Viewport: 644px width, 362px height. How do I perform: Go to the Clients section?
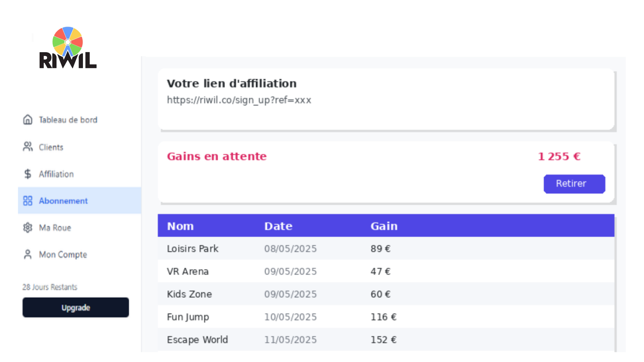tap(51, 147)
